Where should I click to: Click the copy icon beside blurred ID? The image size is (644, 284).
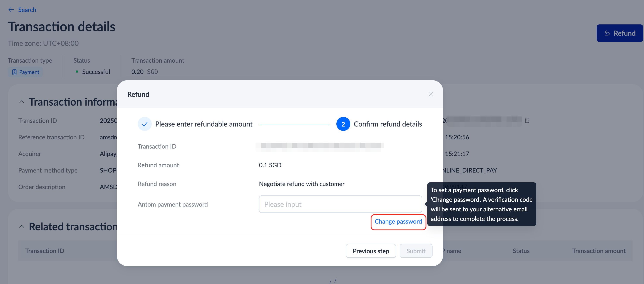tap(527, 120)
